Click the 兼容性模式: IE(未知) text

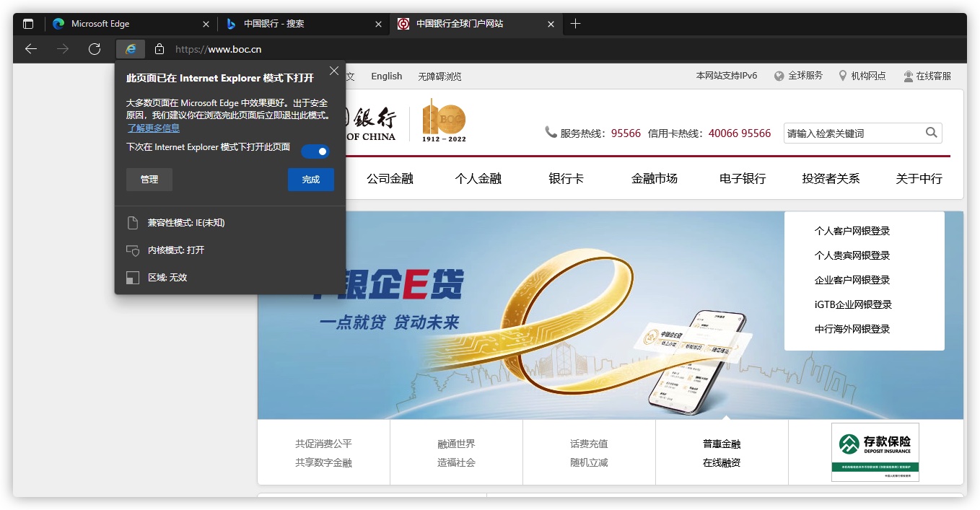[186, 223]
